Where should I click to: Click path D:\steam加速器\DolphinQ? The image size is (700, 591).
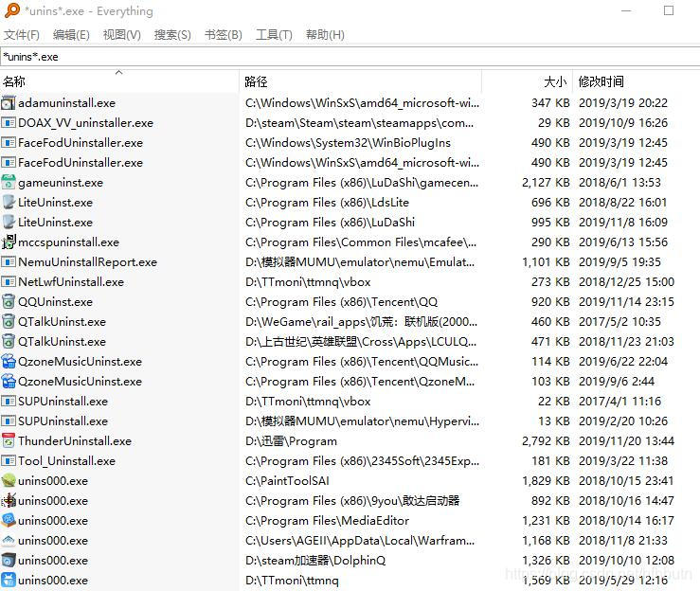click(x=315, y=560)
